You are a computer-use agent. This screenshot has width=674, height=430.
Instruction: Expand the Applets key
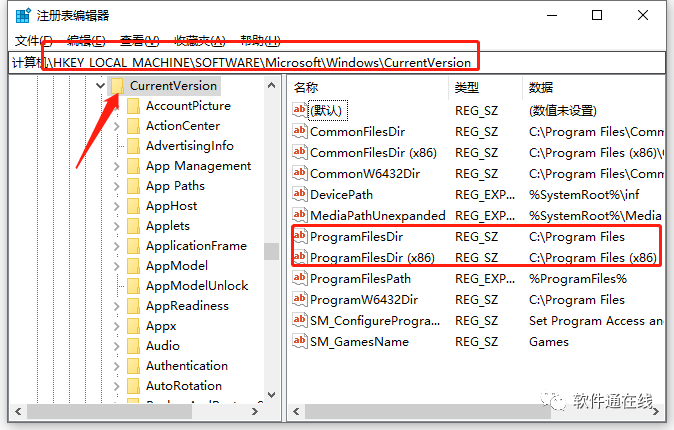pyautogui.click(x=116, y=226)
